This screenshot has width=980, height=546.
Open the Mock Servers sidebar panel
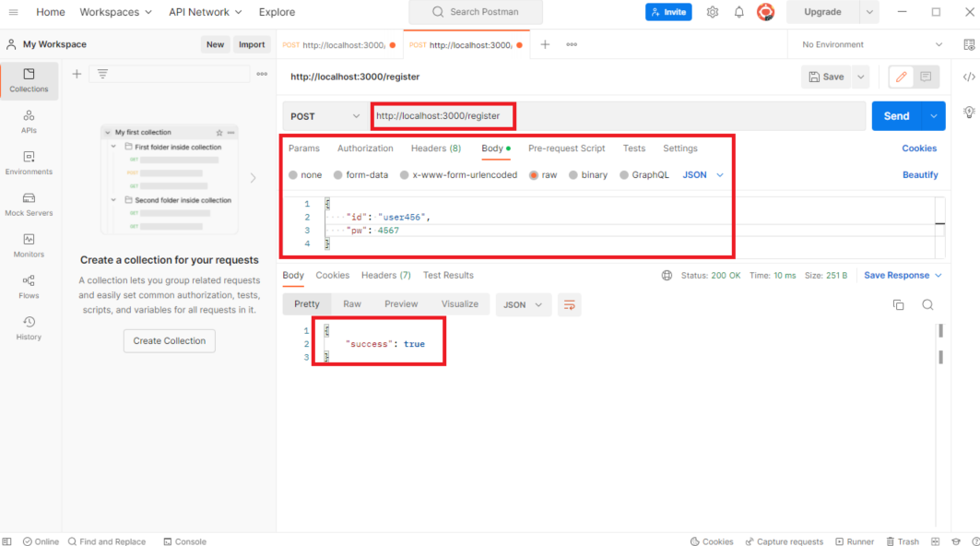click(29, 205)
